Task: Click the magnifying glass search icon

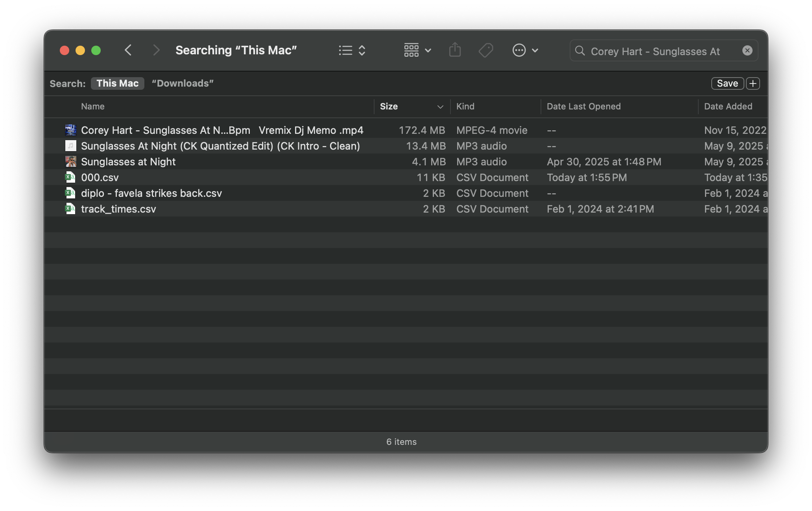Action: coord(579,51)
